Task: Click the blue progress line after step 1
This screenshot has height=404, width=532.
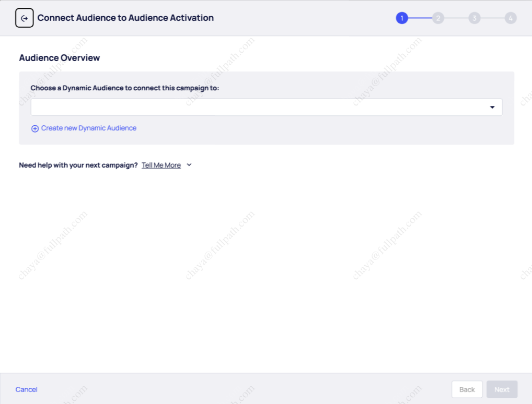Action: coord(420,18)
